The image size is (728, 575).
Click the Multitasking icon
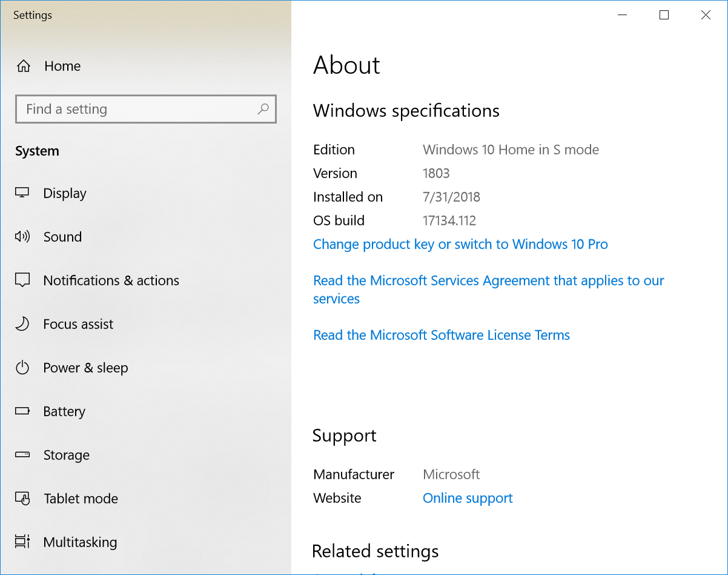tap(22, 542)
